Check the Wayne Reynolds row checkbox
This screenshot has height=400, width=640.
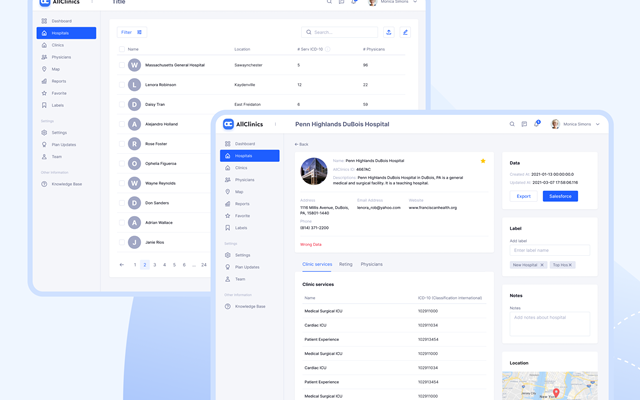click(122, 183)
